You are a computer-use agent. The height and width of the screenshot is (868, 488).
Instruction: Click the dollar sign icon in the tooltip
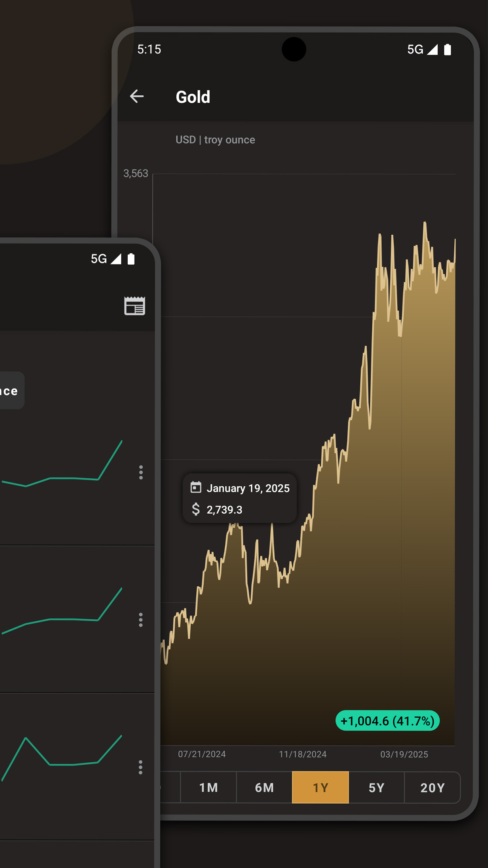pos(196,509)
